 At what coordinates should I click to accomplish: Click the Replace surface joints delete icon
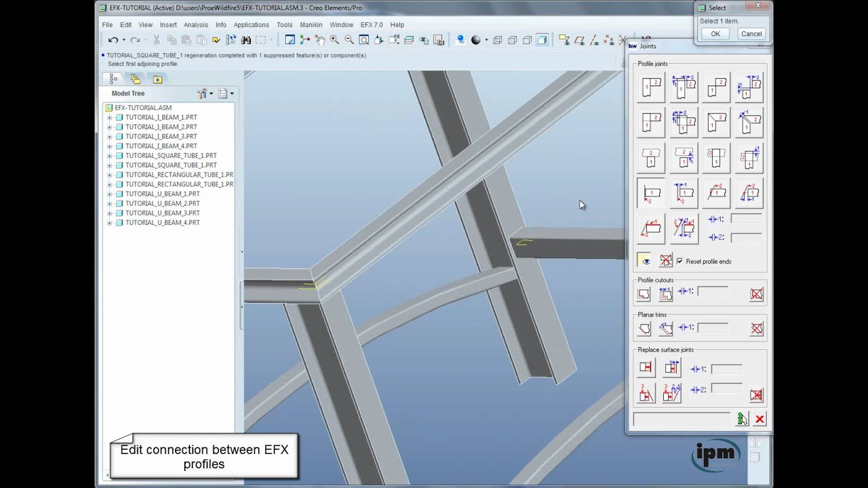[757, 394]
